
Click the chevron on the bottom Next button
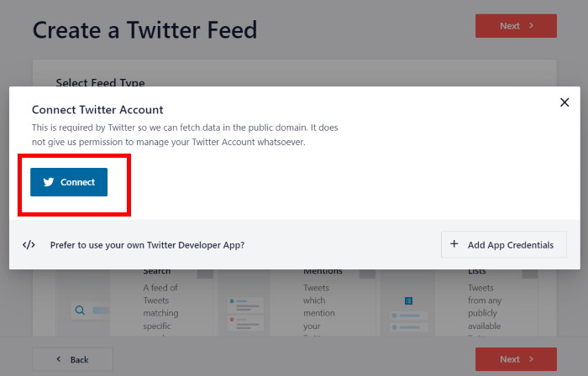pyautogui.click(x=531, y=358)
